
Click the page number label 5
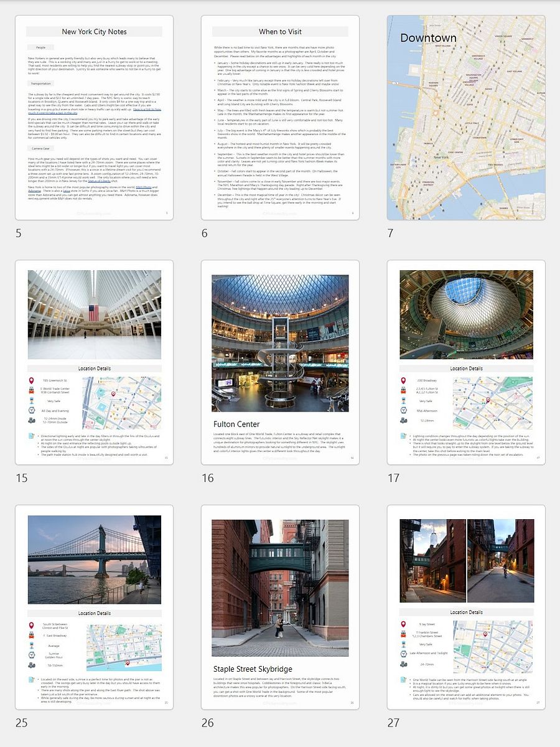18,233
